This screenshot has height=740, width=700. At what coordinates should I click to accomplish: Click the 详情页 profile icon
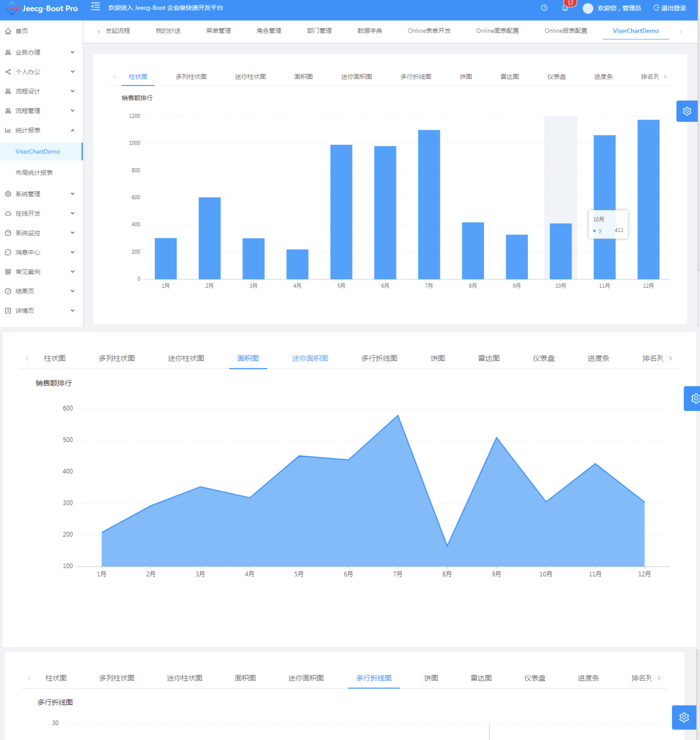pyautogui.click(x=8, y=311)
